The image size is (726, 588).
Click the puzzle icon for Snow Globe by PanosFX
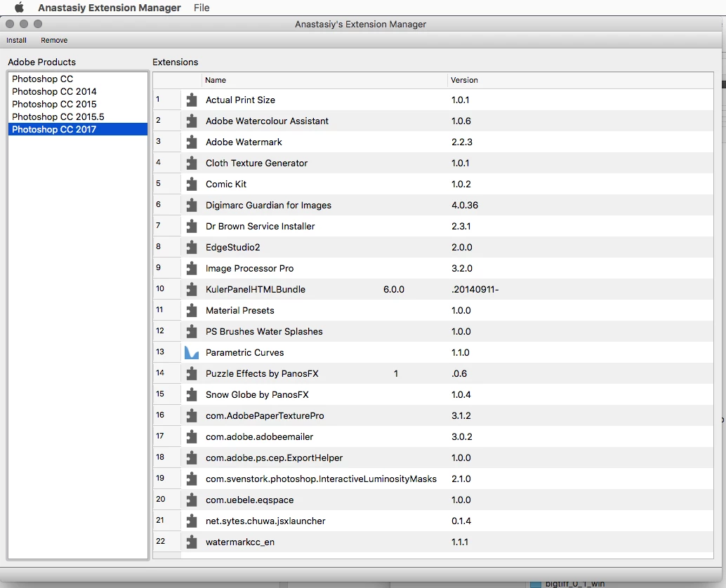(x=192, y=394)
